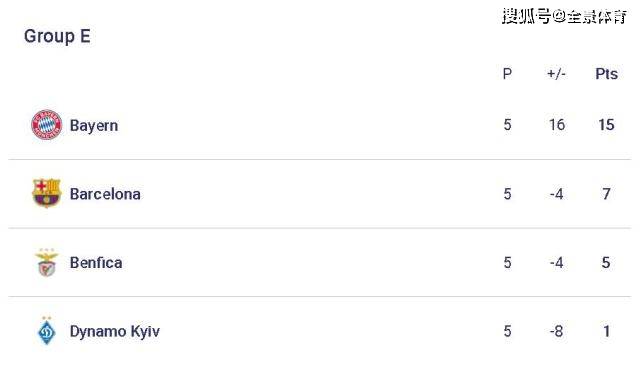Click Benfica's 5 points value
The image size is (641, 372).
[x=606, y=262]
